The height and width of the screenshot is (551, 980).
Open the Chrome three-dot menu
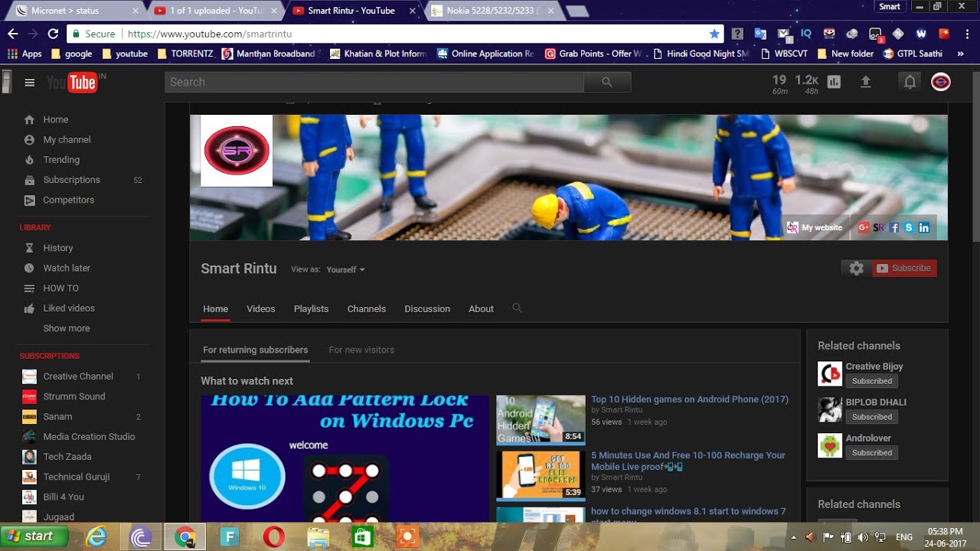pyautogui.click(x=967, y=34)
